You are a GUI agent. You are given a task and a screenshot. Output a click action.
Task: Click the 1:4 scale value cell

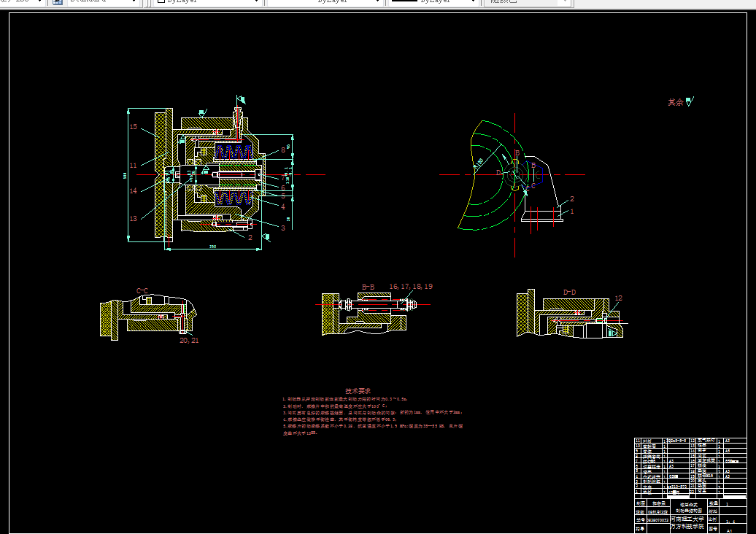coord(733,521)
